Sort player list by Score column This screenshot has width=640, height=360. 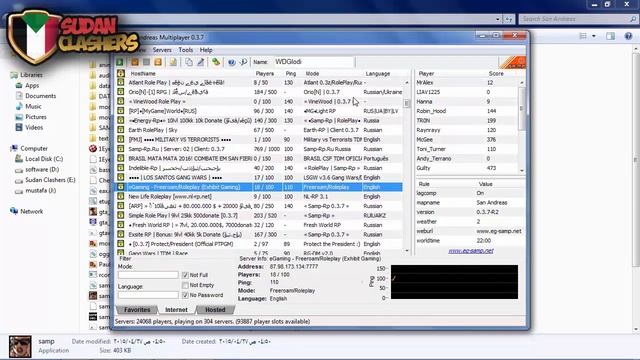[496, 73]
